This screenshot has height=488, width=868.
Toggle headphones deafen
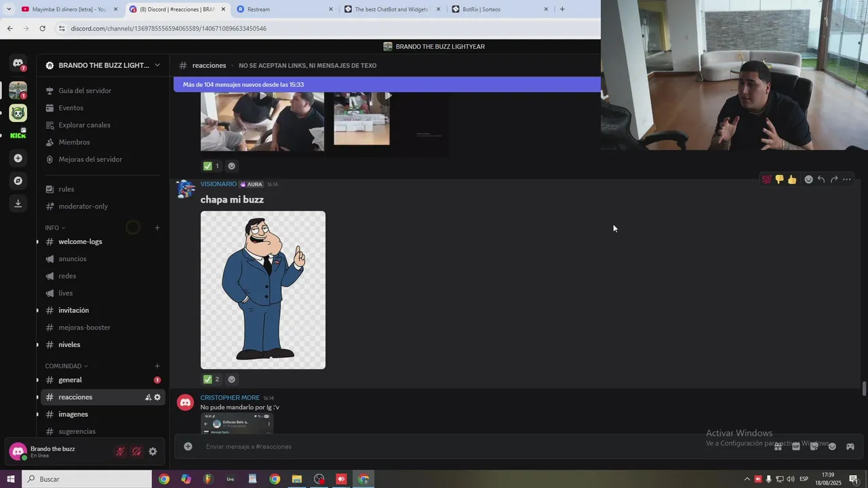(136, 451)
